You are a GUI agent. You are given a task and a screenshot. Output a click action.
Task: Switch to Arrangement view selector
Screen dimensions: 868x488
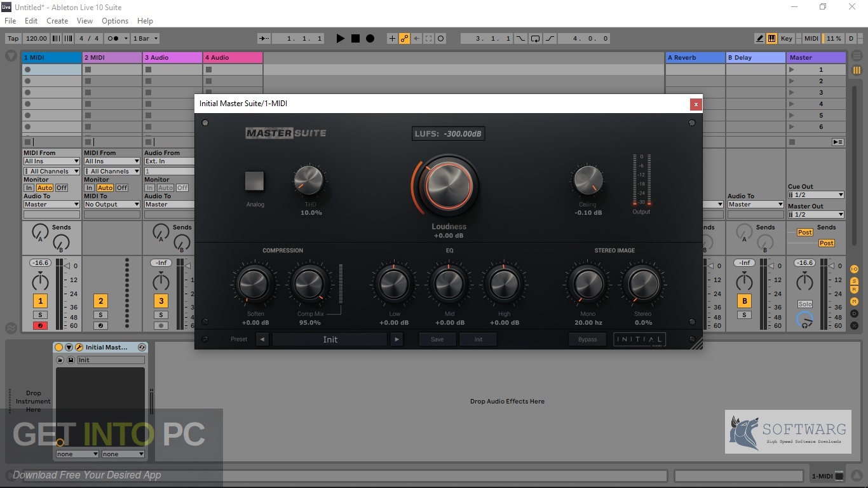coord(857,56)
